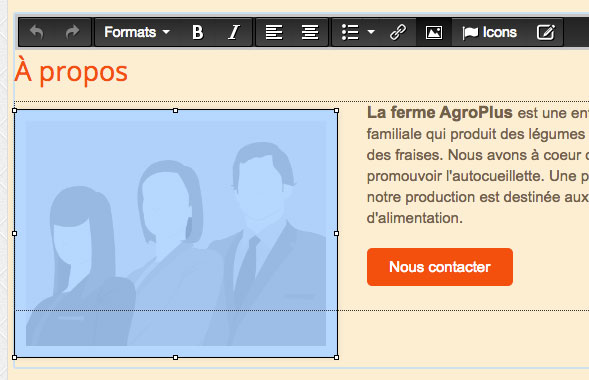Expand bullet list style arrow

(x=371, y=32)
